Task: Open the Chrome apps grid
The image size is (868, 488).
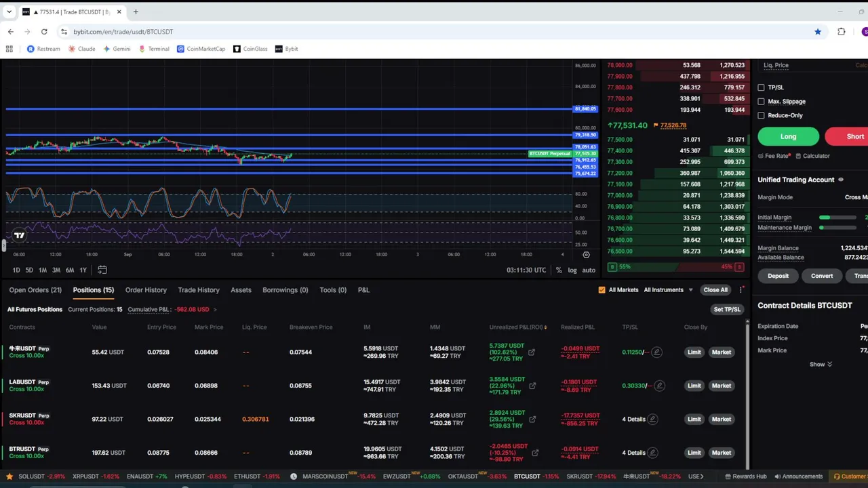Action: click(x=9, y=49)
